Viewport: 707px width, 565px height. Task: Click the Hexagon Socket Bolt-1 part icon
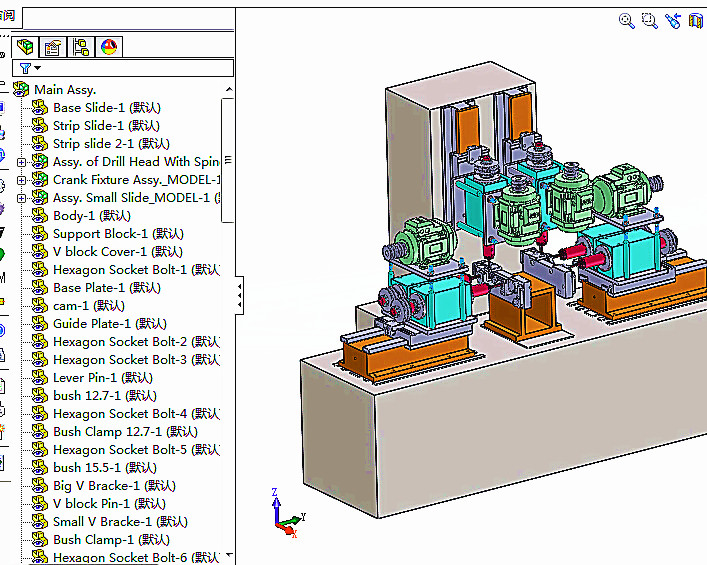point(40,270)
